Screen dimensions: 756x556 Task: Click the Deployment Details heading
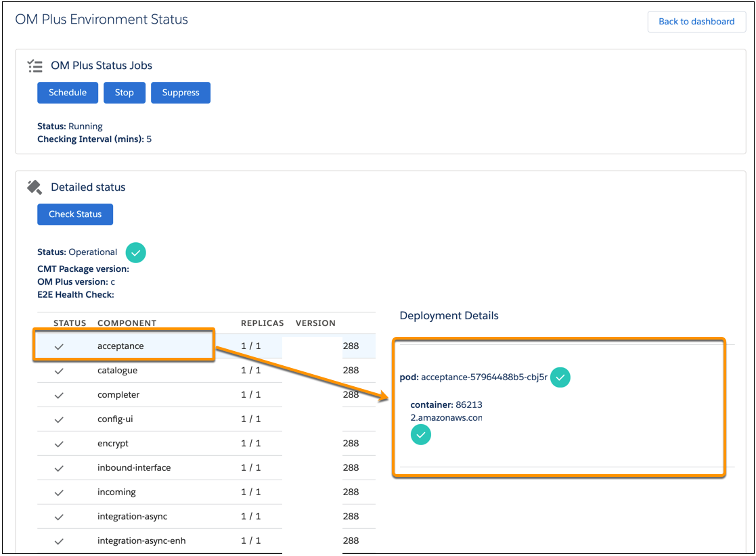[449, 316]
